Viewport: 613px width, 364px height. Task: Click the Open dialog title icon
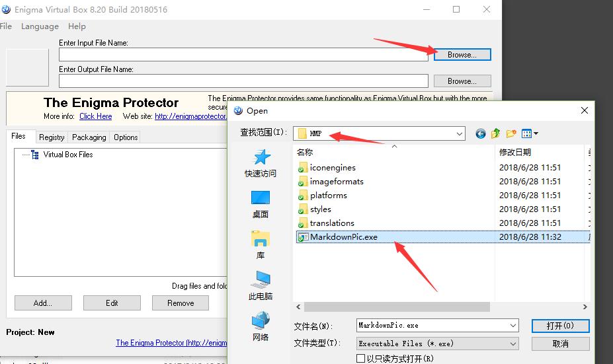click(x=238, y=111)
